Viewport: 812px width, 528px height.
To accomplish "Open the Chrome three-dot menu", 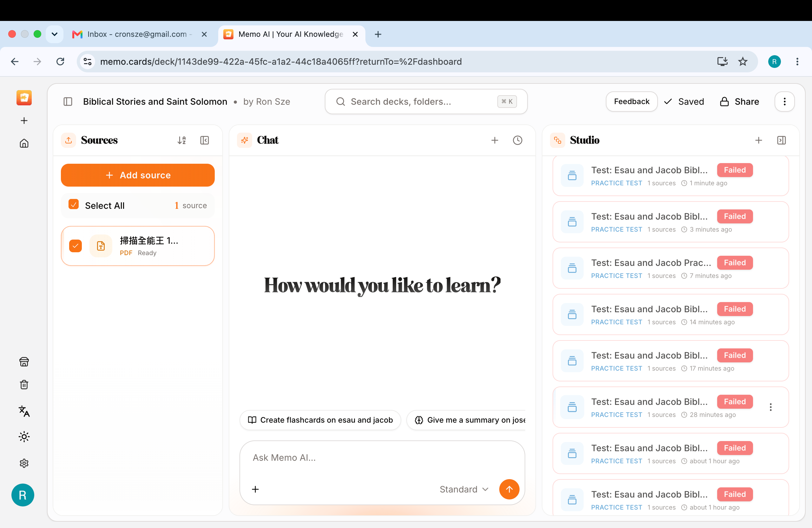I will [x=797, y=62].
